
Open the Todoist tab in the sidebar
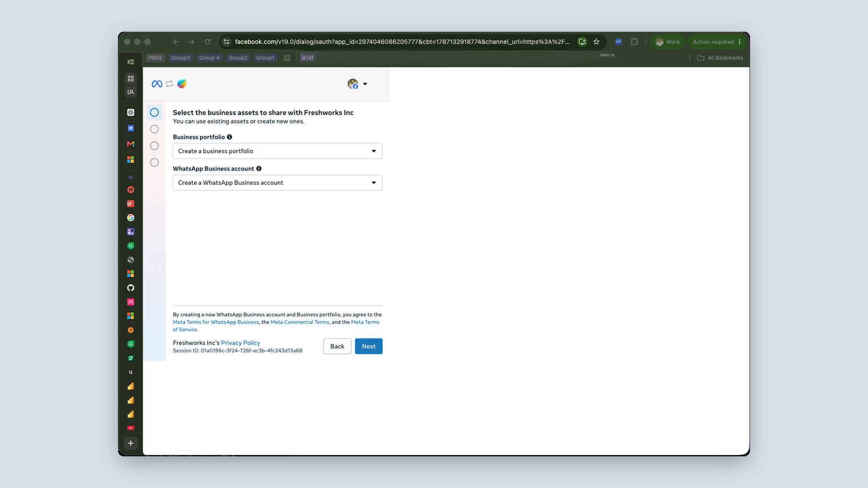point(131,204)
